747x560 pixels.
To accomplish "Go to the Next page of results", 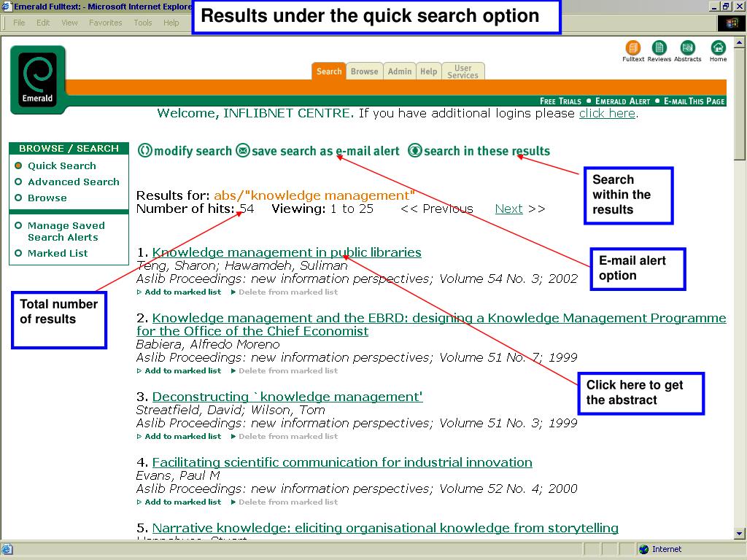I will pos(508,209).
